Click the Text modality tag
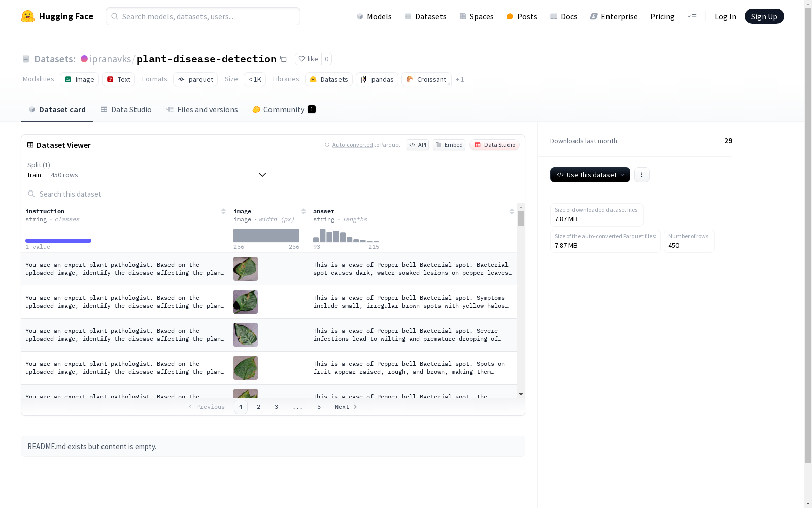812x508 pixels. pyautogui.click(x=118, y=79)
